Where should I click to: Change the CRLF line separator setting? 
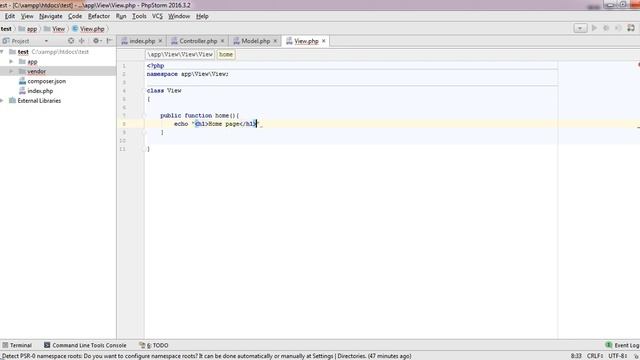(595, 356)
